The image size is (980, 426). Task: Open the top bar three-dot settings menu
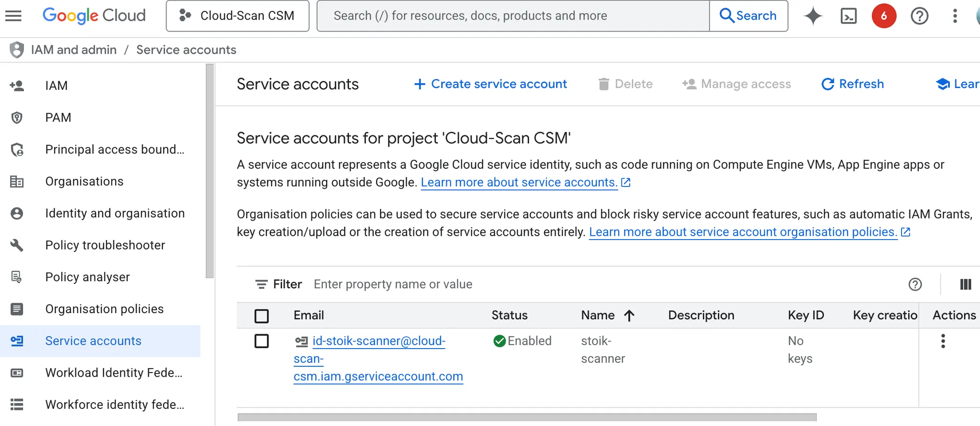pyautogui.click(x=955, y=16)
